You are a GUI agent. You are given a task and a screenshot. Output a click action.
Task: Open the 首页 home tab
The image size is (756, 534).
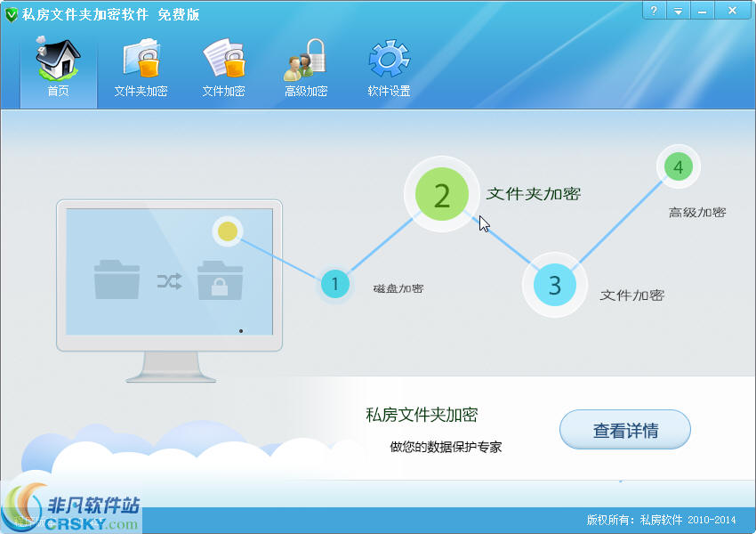(x=57, y=67)
